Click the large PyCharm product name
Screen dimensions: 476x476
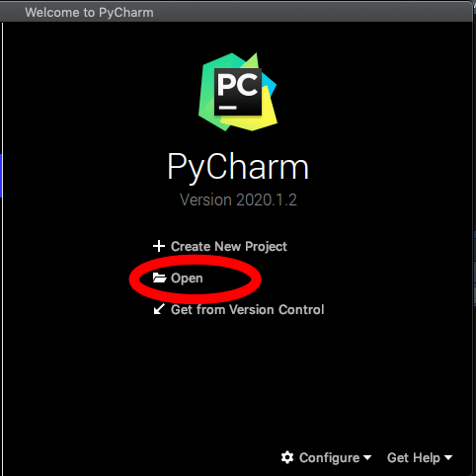tap(238, 168)
